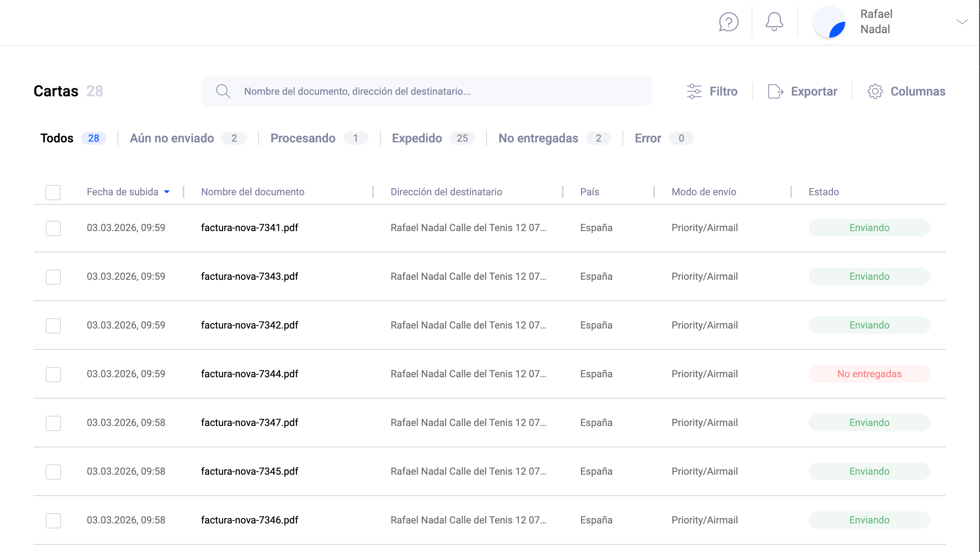Open the No entregadas filter tab
This screenshot has height=552, width=980.
[539, 138]
